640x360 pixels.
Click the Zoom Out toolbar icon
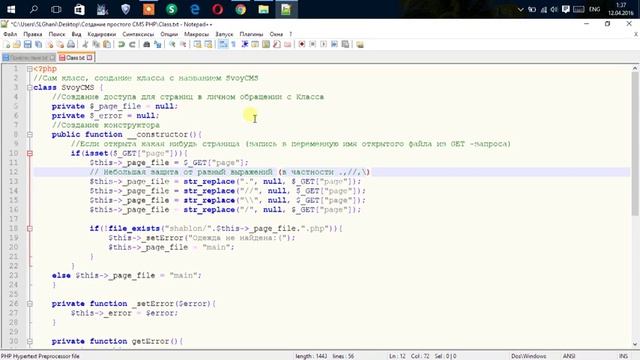tap(183, 44)
